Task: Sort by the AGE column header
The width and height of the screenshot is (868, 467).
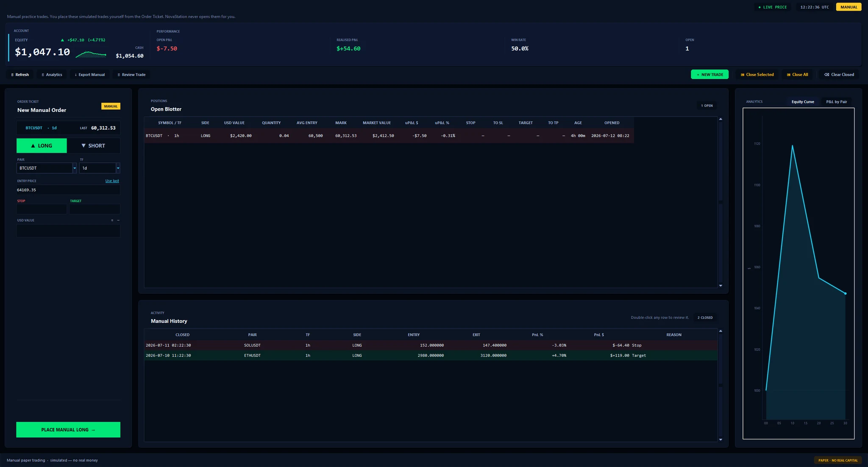Action: (x=578, y=123)
